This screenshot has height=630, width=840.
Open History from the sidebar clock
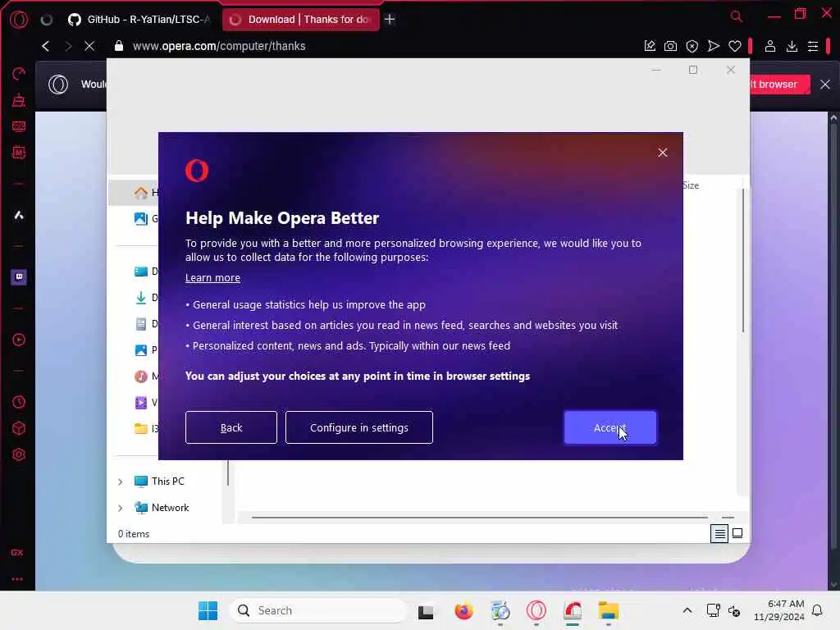pos(19,402)
